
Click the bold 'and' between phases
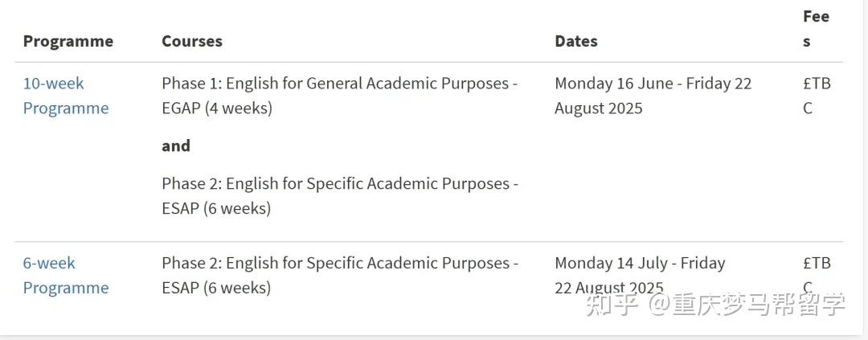(175, 145)
